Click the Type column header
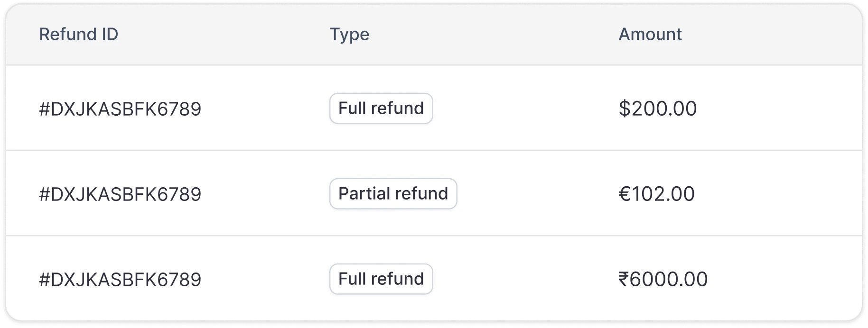868x328 pixels. pos(349,34)
